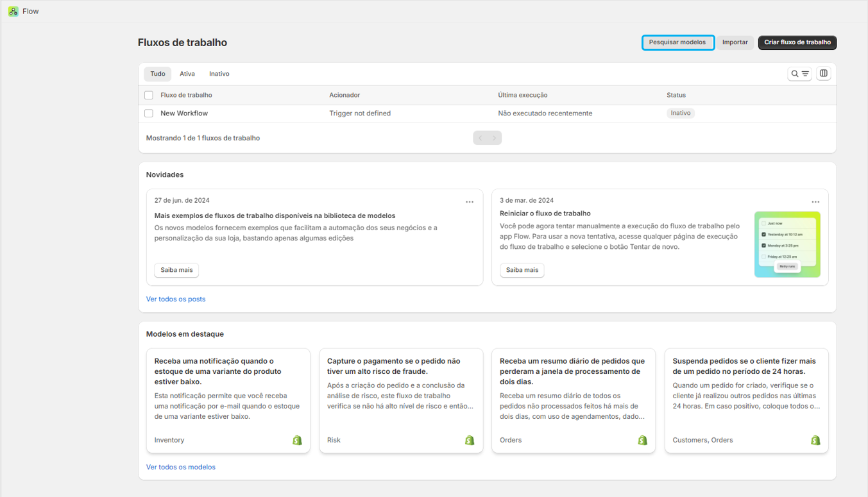Click the Risk category label
The width and height of the screenshot is (868, 497).
[334, 440]
